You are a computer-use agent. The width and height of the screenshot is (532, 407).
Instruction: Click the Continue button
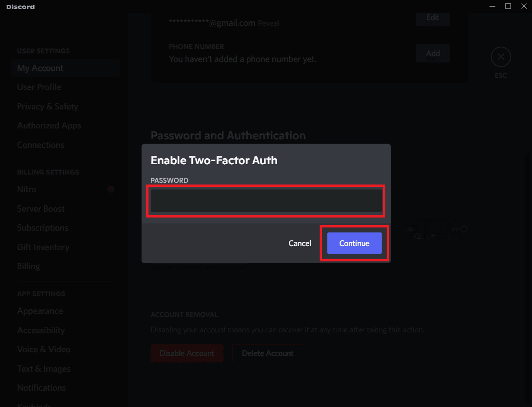click(x=354, y=243)
